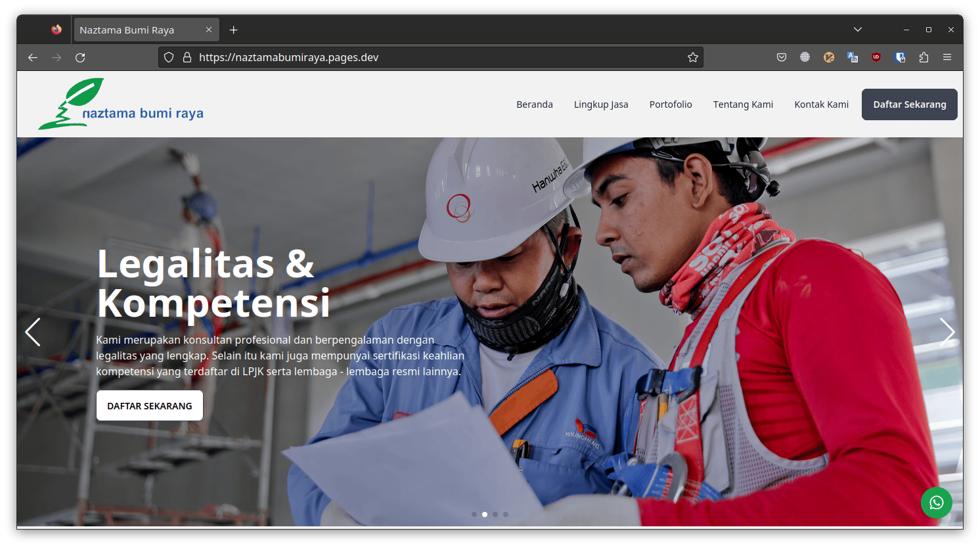The image size is (980, 548).
Task: Click the translate extension icon
Action: coord(853,57)
